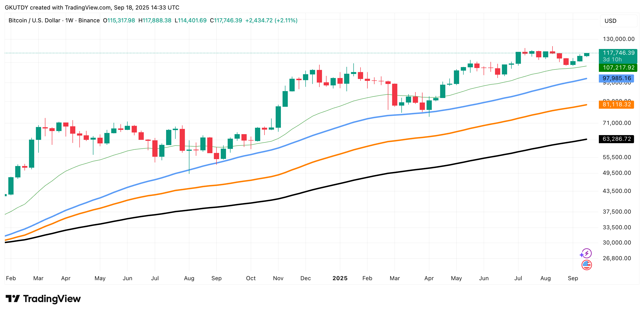This screenshot has height=313, width=644.
Task: Click the "GKUTDY created with TradingView.com" caption
Action: tap(58, 8)
